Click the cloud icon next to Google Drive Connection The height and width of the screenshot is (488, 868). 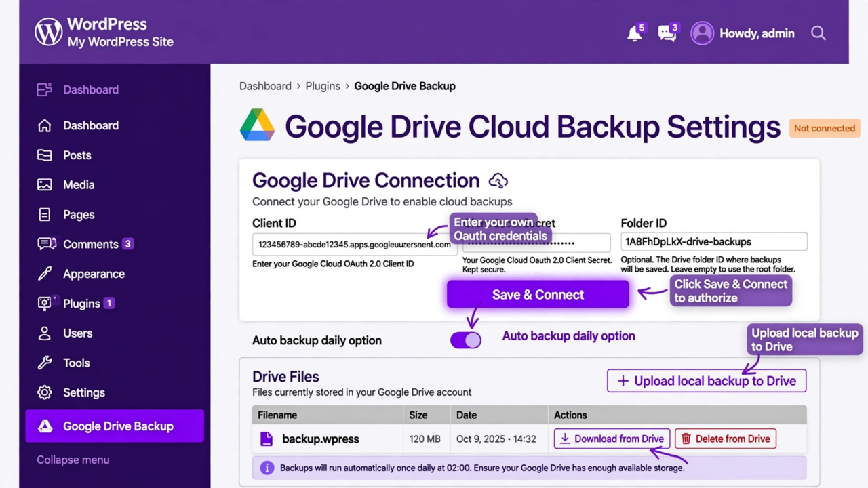498,180
